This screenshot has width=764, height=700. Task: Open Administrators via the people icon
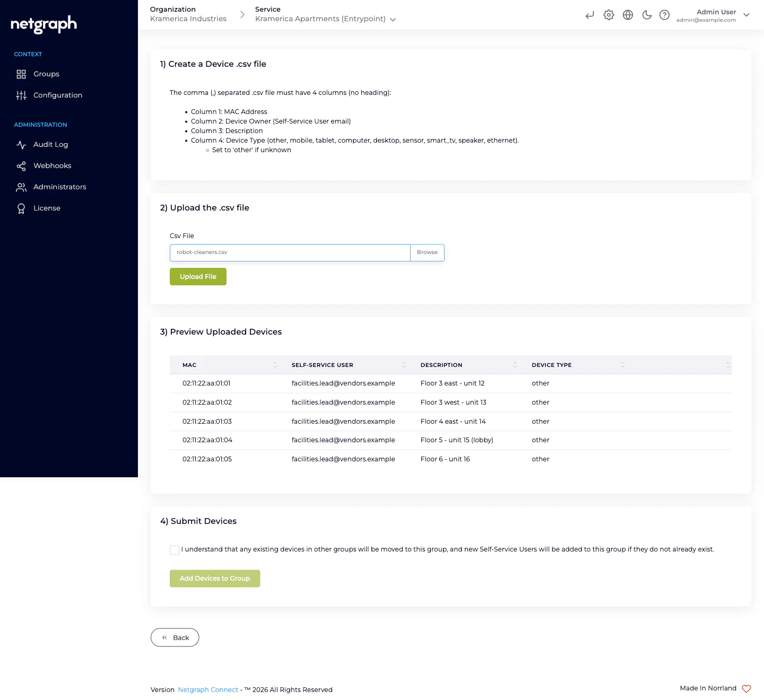click(x=21, y=187)
